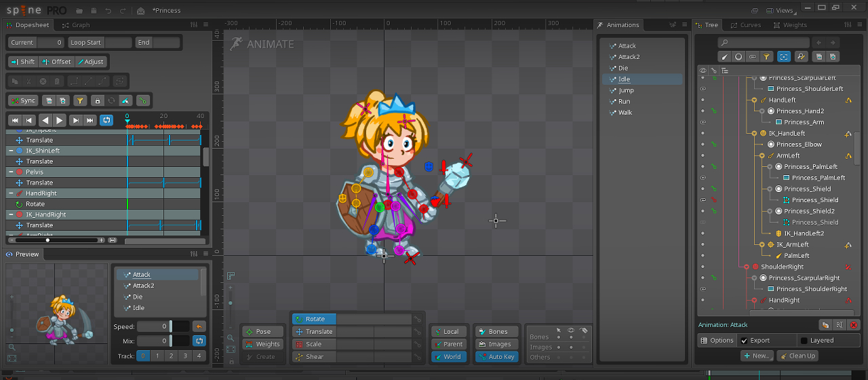
Task: Select the Dopesheet tab
Action: pos(28,25)
